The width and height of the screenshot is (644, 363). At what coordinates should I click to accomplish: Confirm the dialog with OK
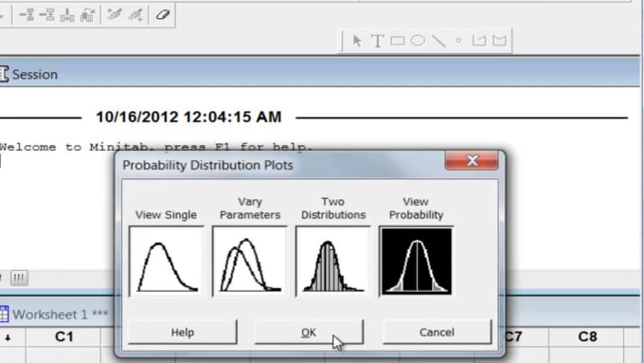click(x=309, y=332)
